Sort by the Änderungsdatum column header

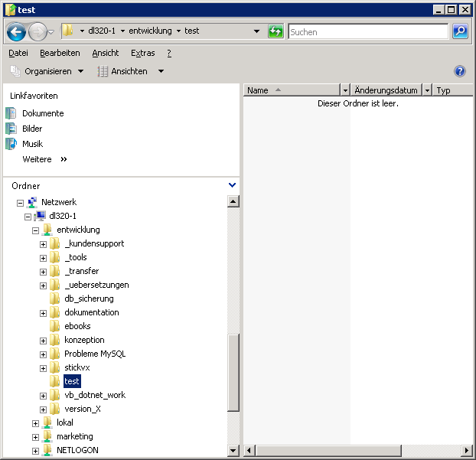click(x=386, y=90)
